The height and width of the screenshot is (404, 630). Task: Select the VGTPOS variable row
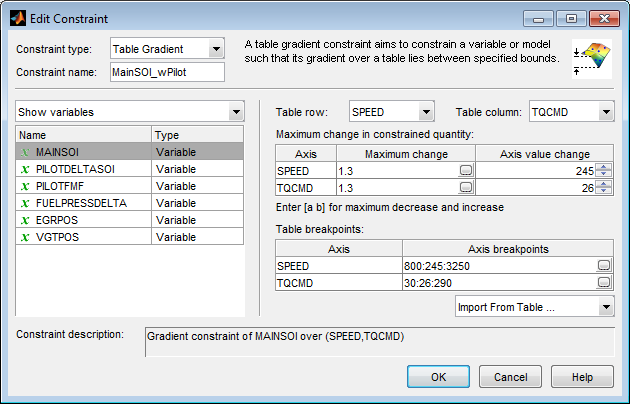pos(130,237)
